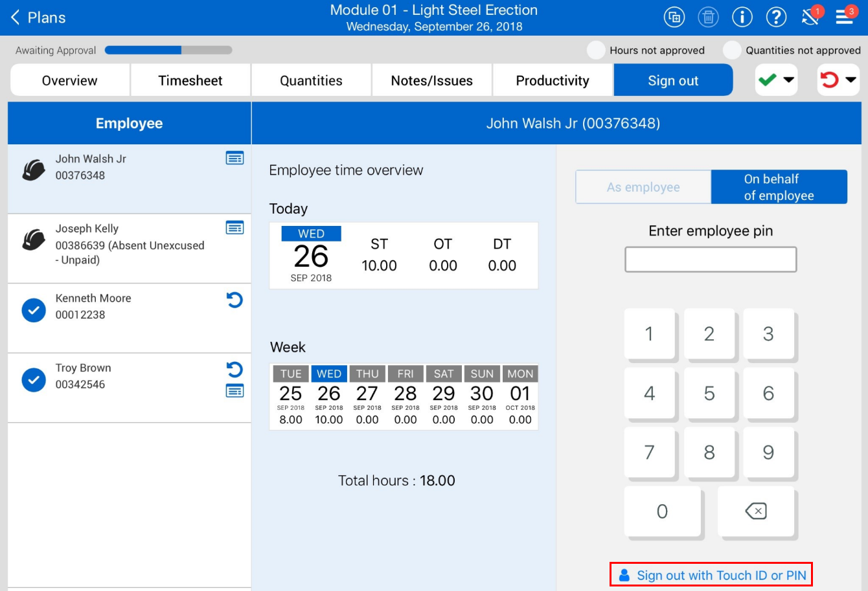Image resolution: width=868 pixels, height=591 pixels.
Task: Select THU 27 in the week view
Action: tap(367, 397)
